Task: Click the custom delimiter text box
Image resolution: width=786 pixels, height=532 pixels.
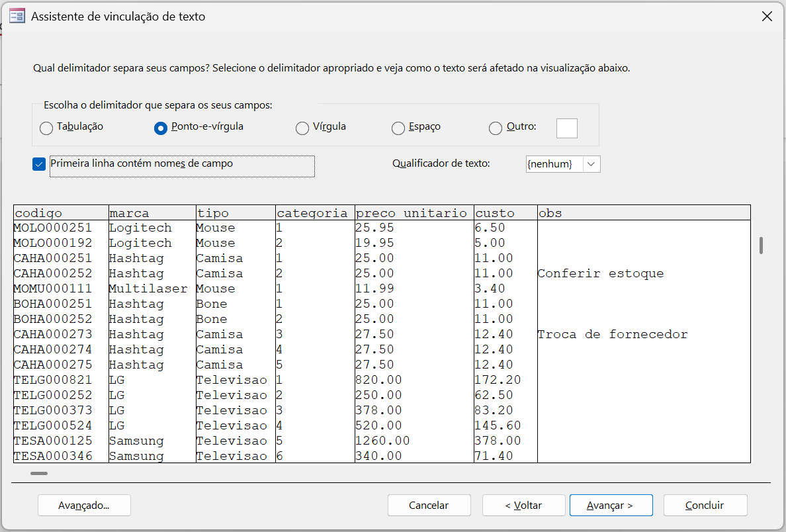Action: 566,128
